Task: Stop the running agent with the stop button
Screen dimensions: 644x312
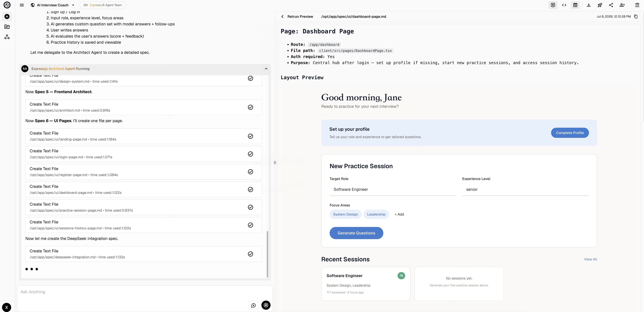Action: [266, 305]
